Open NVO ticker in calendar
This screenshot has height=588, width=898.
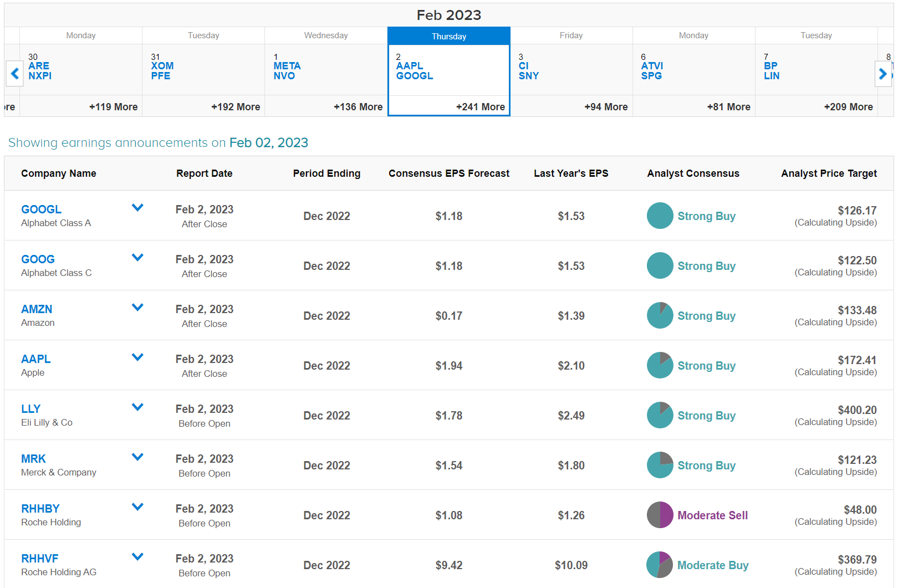[284, 76]
